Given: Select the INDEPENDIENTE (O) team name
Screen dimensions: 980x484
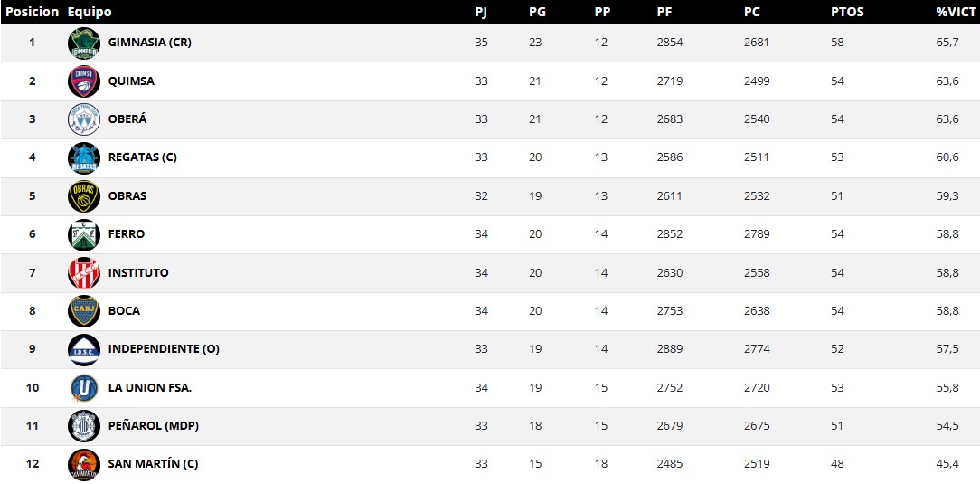Looking at the screenshot, I should [x=164, y=349].
